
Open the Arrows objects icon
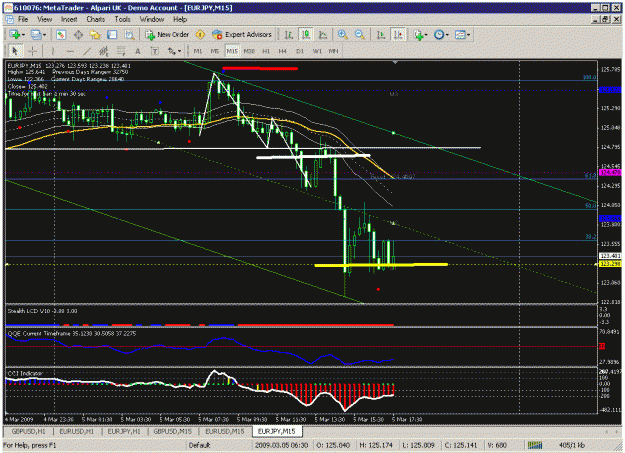coord(171,51)
